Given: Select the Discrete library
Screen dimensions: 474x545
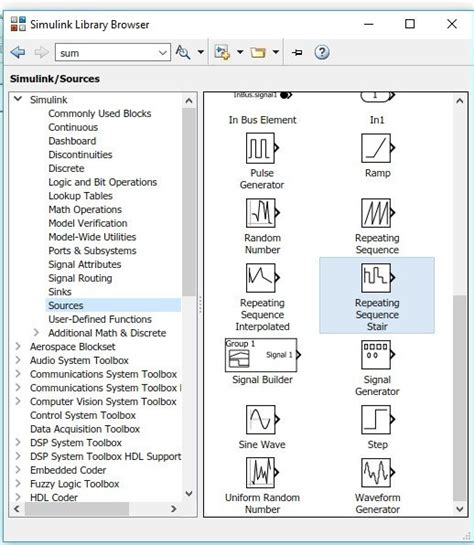Looking at the screenshot, I should [66, 169].
